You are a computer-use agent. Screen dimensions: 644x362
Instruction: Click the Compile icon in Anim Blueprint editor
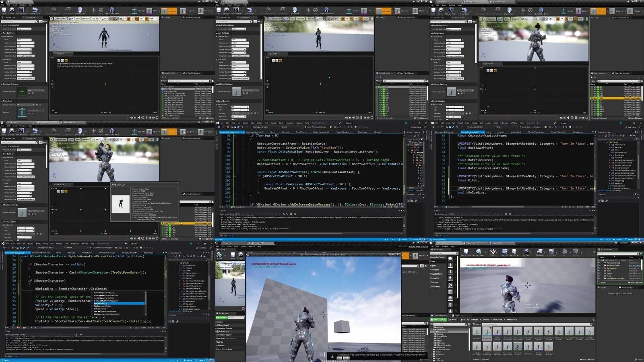coord(219,255)
